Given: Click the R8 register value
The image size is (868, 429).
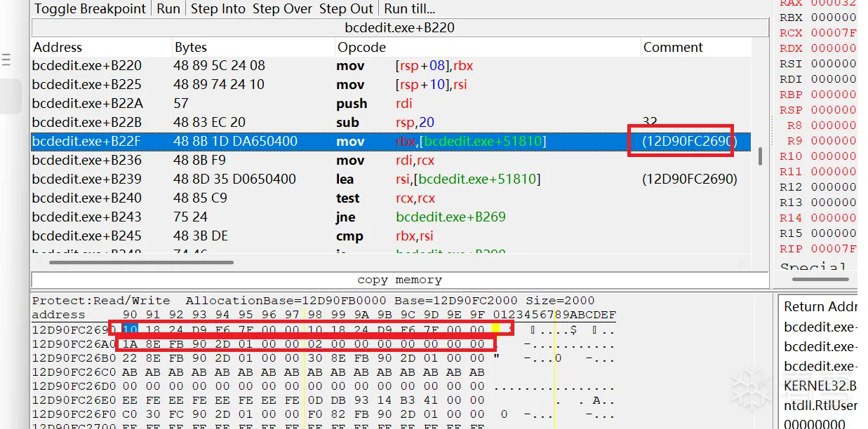Looking at the screenshot, I should pyautogui.click(x=834, y=125).
